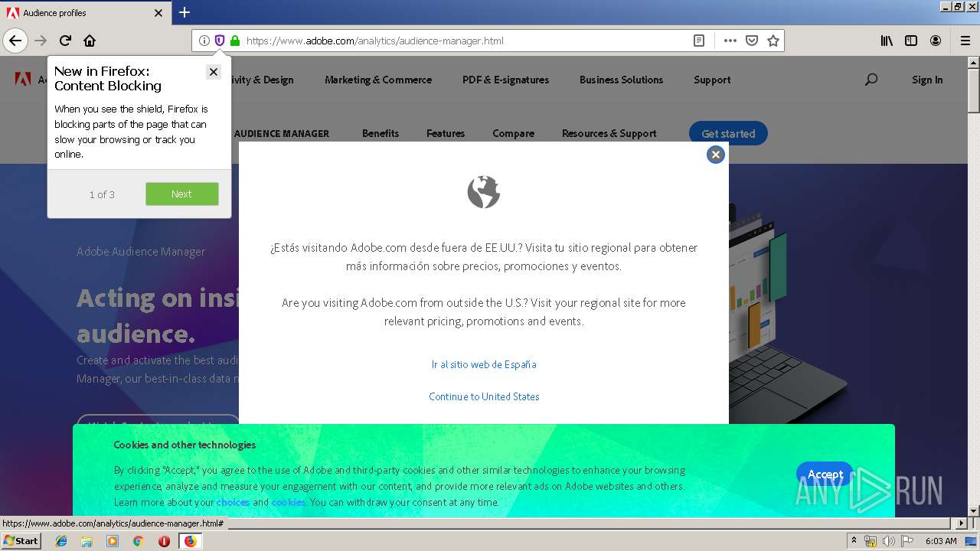Bookmark this page with the star icon
This screenshot has width=980, height=551.
(773, 41)
